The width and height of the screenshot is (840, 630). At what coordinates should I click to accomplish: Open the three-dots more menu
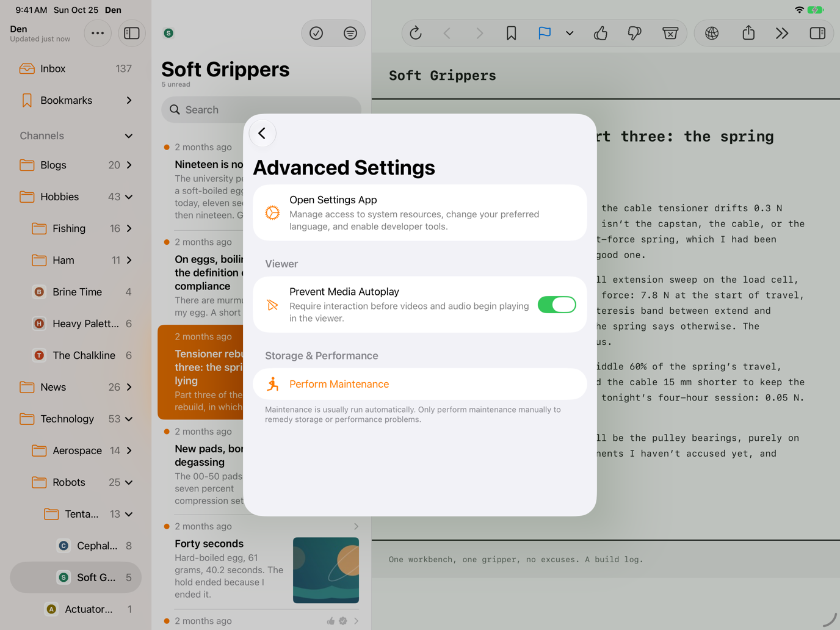[x=98, y=33]
